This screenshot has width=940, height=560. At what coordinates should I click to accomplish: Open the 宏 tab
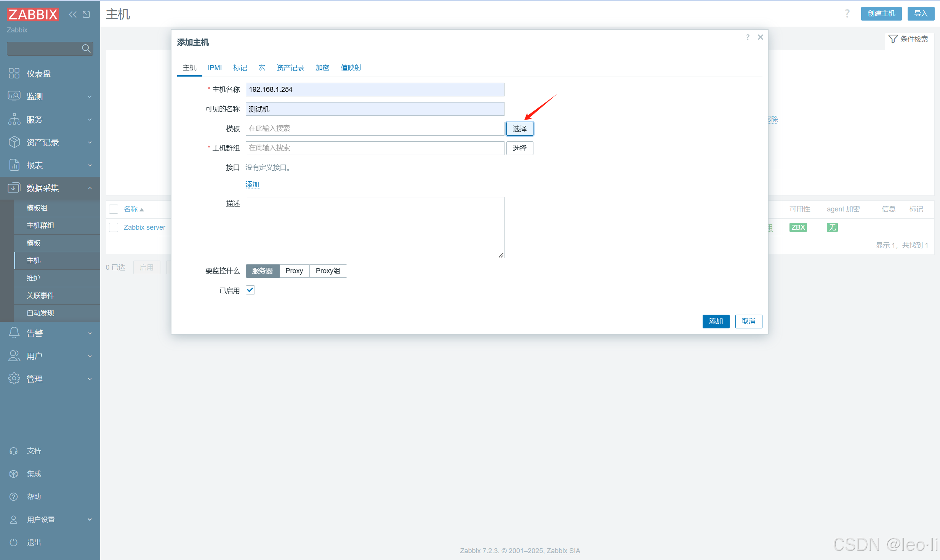click(x=262, y=68)
